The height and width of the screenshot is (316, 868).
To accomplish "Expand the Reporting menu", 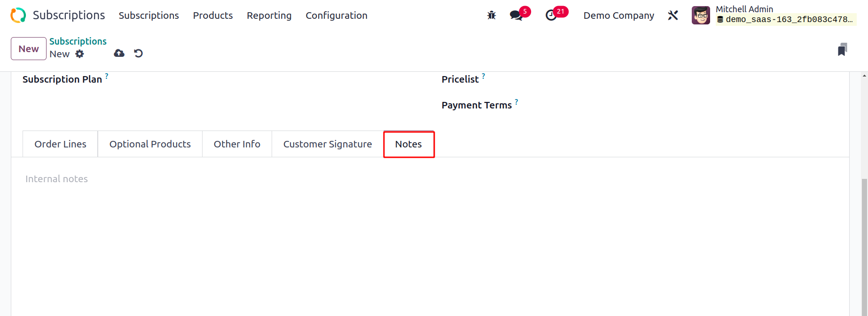I will tap(269, 15).
